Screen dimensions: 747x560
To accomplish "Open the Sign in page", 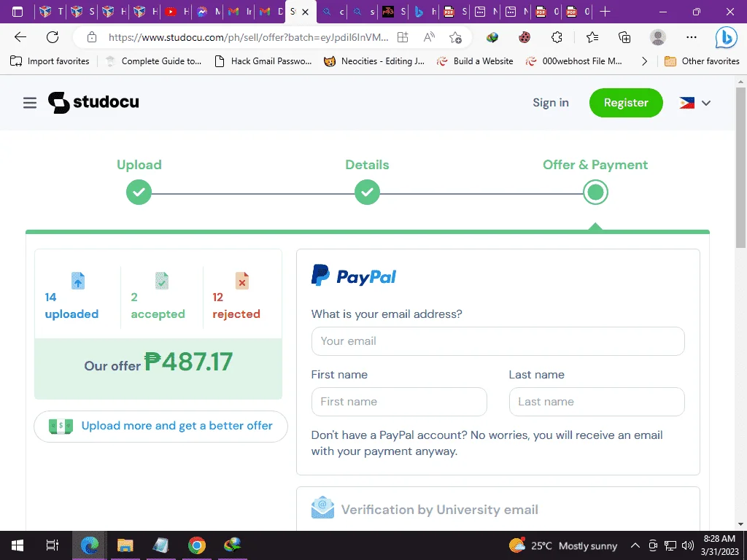I will tap(550, 103).
